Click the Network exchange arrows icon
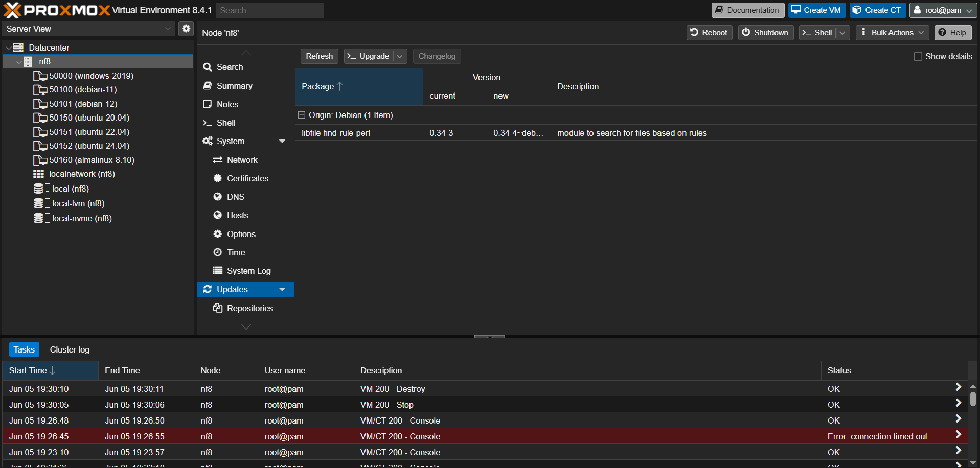 (x=218, y=160)
